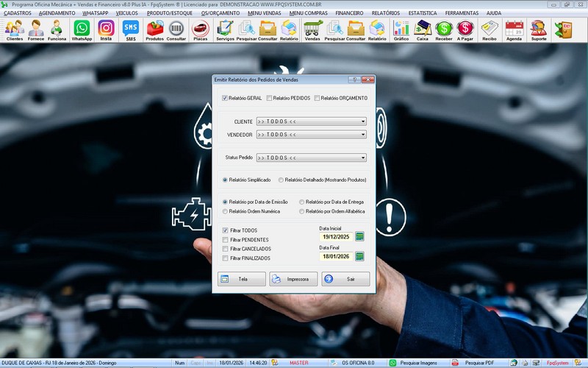Open the Agenda calendar icon
The height and width of the screenshot is (368, 588).
click(x=514, y=29)
